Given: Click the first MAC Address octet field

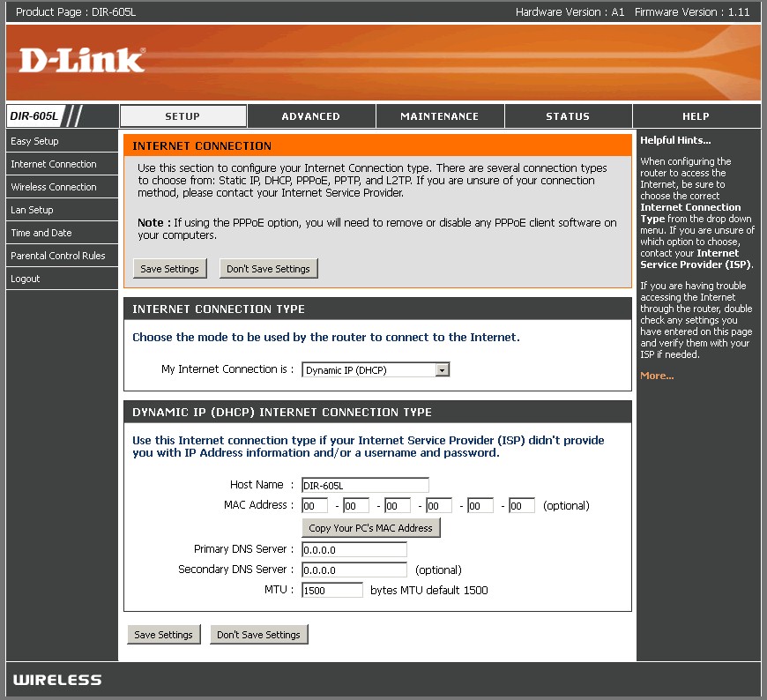Looking at the screenshot, I should click(x=315, y=506).
